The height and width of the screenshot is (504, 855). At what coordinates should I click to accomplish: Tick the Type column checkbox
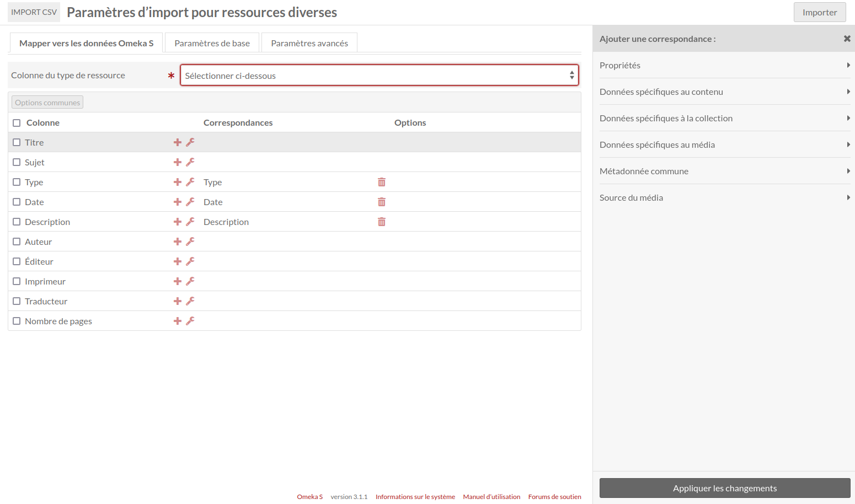click(x=17, y=182)
